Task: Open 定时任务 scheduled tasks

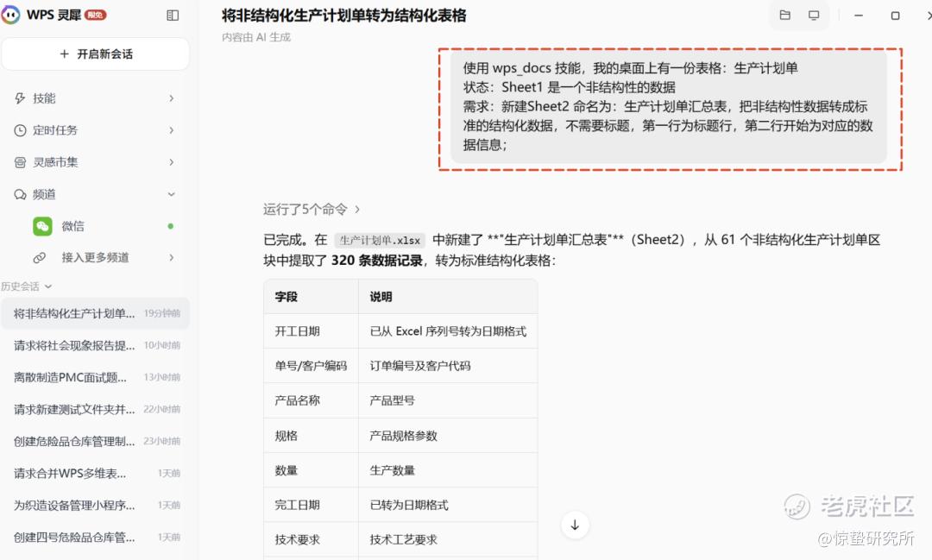Action: coord(95,130)
